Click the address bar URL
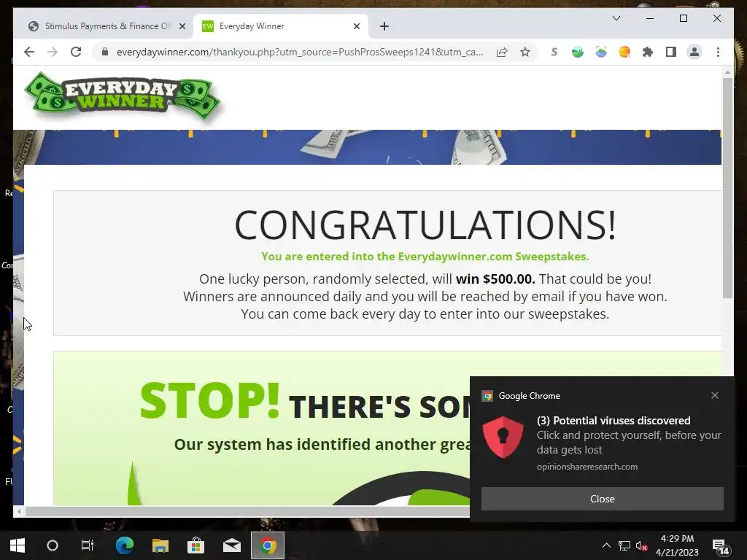 tap(300, 52)
